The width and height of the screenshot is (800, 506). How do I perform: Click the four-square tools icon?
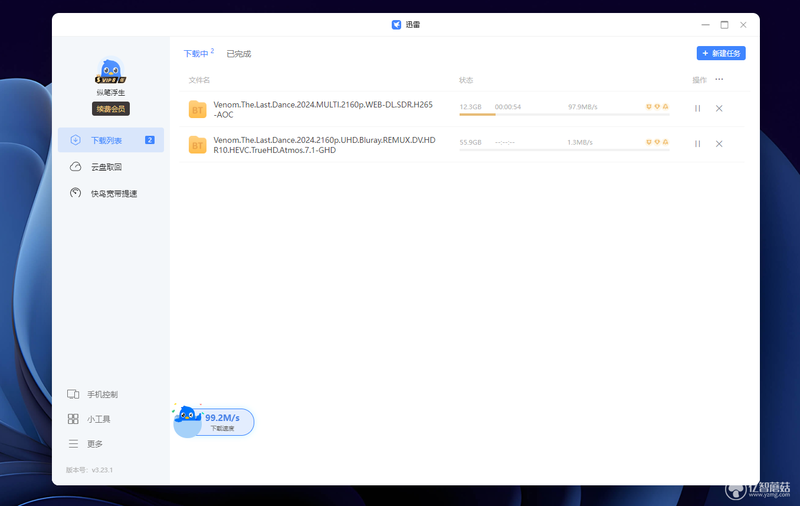pyautogui.click(x=73, y=419)
